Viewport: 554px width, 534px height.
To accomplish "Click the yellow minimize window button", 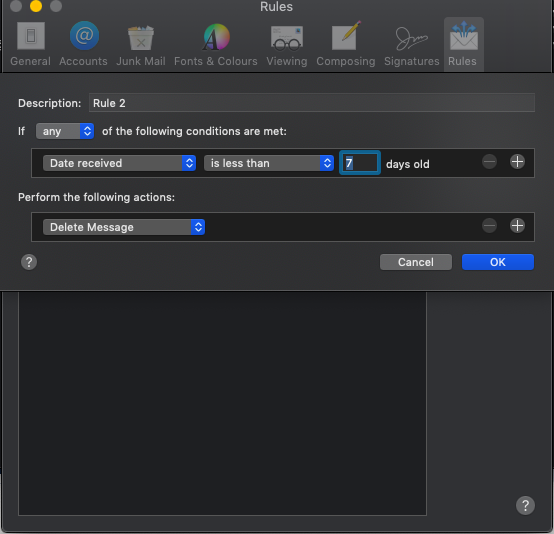I will 36,6.
